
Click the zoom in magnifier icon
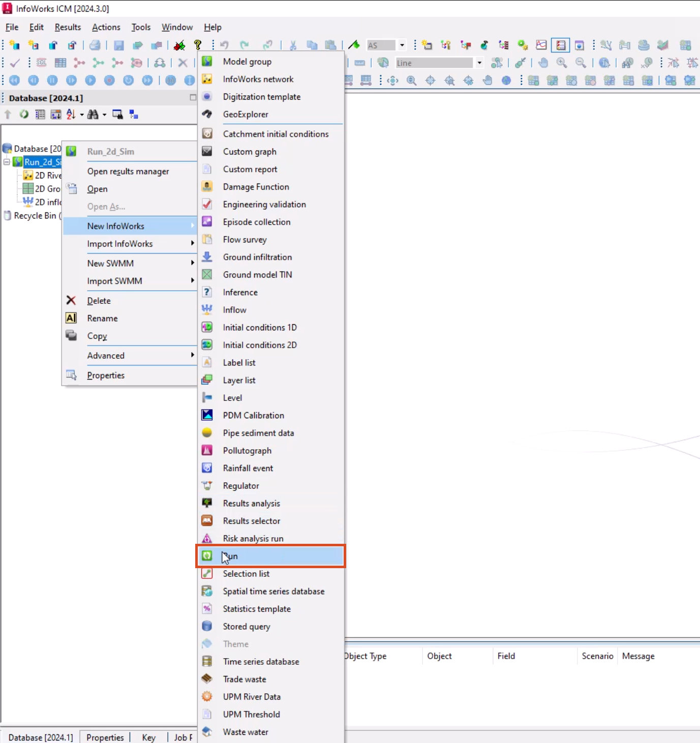click(x=562, y=63)
